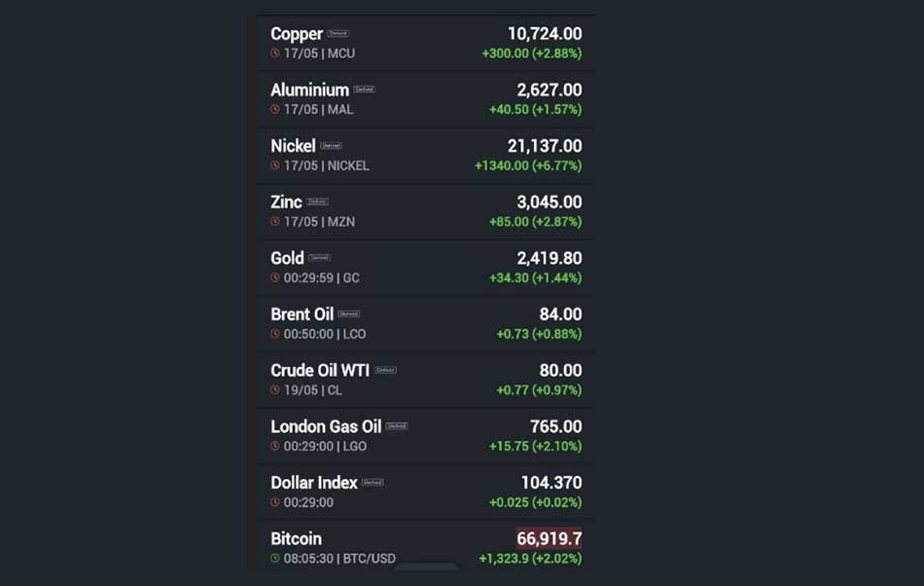This screenshot has width=924, height=586.
Task: Click the clock icon under Nickel
Action: [x=275, y=165]
